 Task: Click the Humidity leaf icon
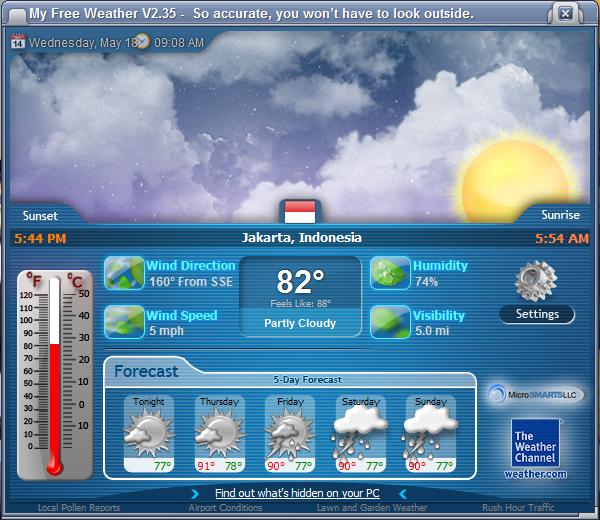click(390, 273)
